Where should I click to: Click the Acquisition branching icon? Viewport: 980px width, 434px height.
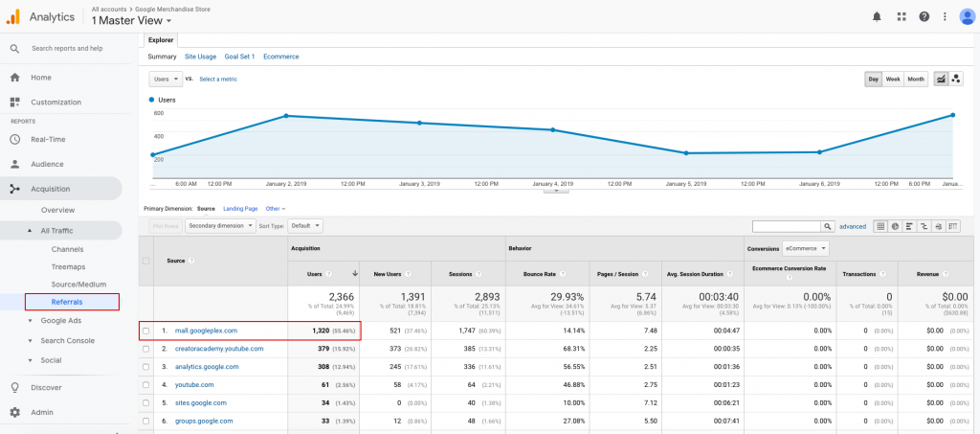click(x=15, y=189)
